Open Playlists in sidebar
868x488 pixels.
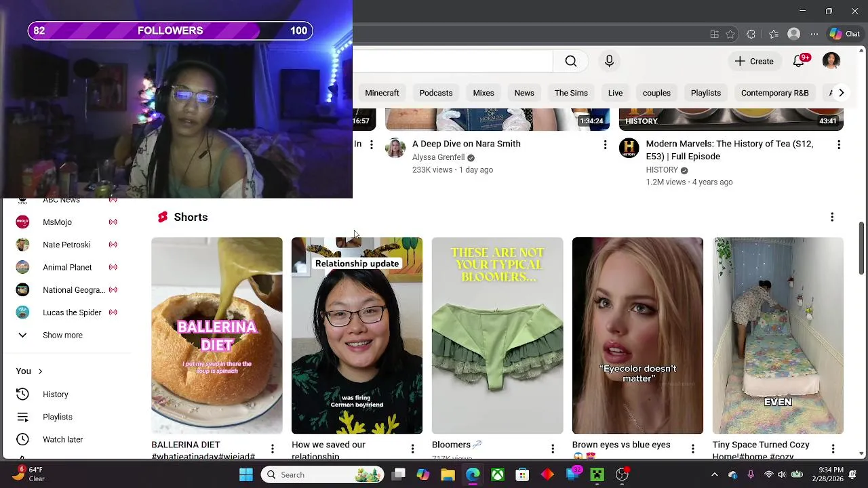pyautogui.click(x=66, y=417)
